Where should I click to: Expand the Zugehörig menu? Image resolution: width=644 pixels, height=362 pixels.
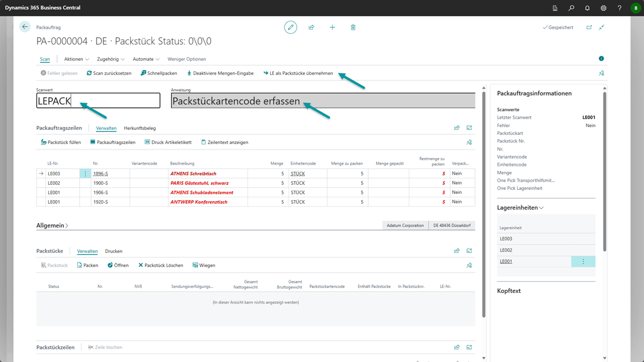pyautogui.click(x=111, y=59)
